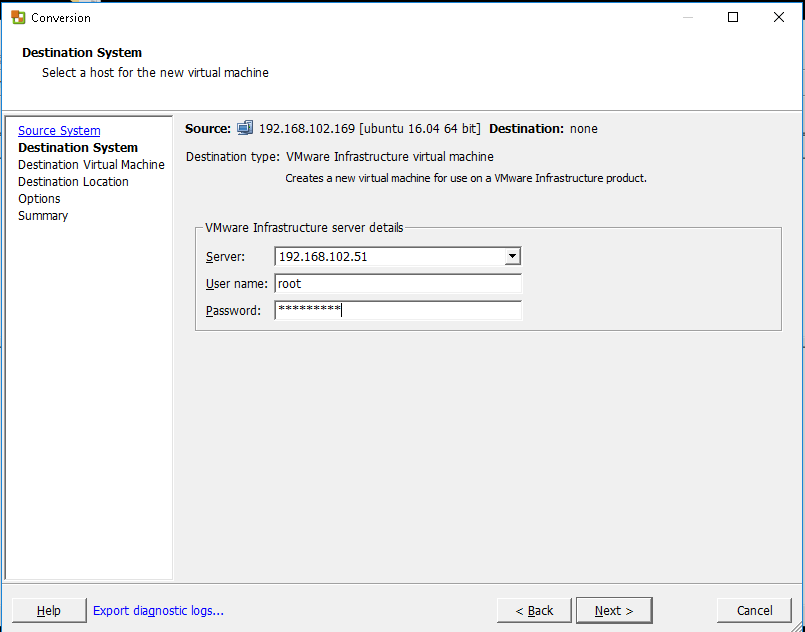The image size is (805, 632).
Task: Close the Conversion window
Action: pyautogui.click(x=778, y=17)
